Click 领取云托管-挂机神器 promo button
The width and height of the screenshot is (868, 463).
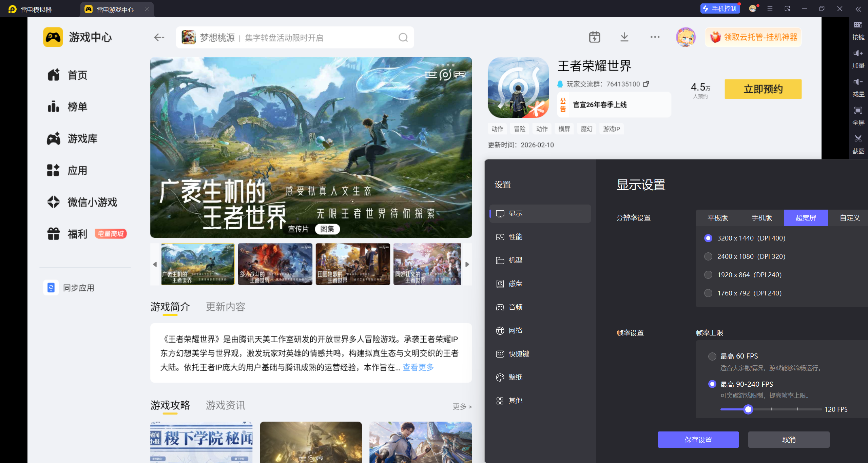(753, 37)
